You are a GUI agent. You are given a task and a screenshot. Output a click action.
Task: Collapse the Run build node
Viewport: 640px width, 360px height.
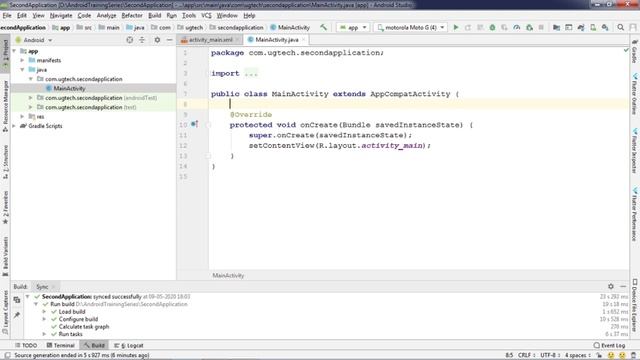pyautogui.click(x=36, y=304)
